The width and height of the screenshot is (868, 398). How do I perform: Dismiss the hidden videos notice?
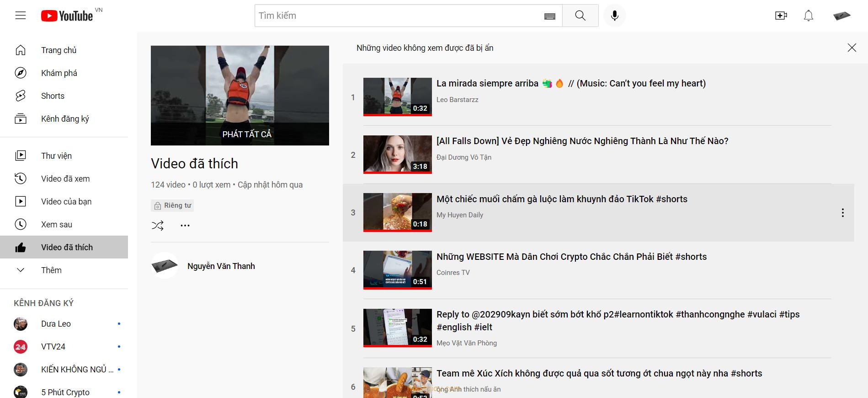click(852, 48)
